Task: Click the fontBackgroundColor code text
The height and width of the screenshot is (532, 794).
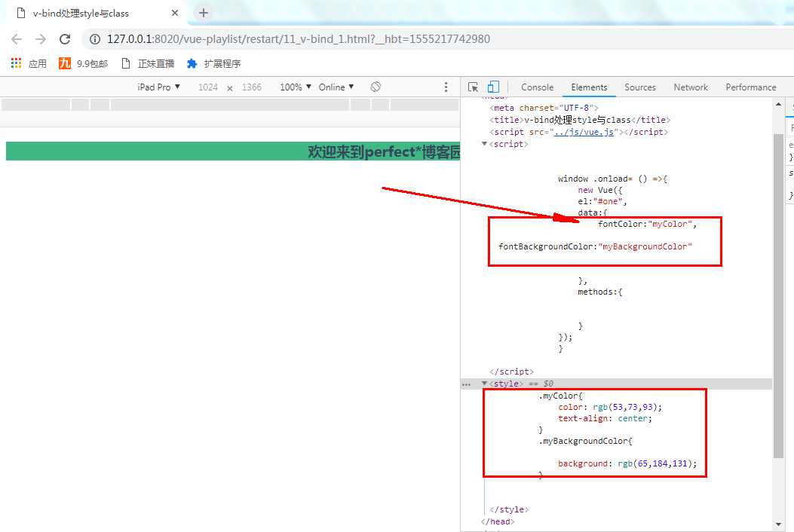Action: click(595, 246)
